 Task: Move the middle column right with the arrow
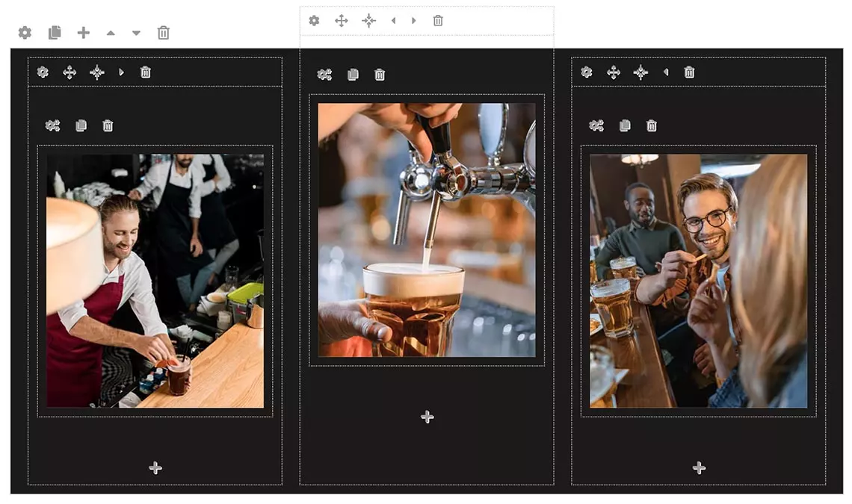tap(413, 20)
